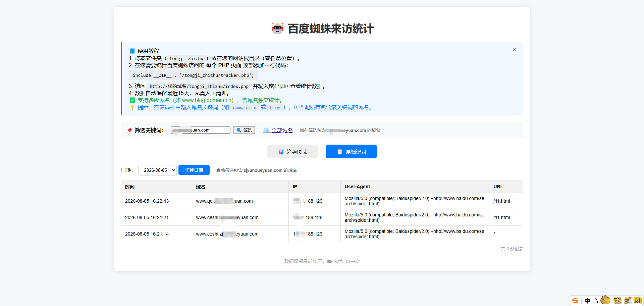644x306 pixels.
Task: Switch to the 趋势图表 tab
Action: 292,152
